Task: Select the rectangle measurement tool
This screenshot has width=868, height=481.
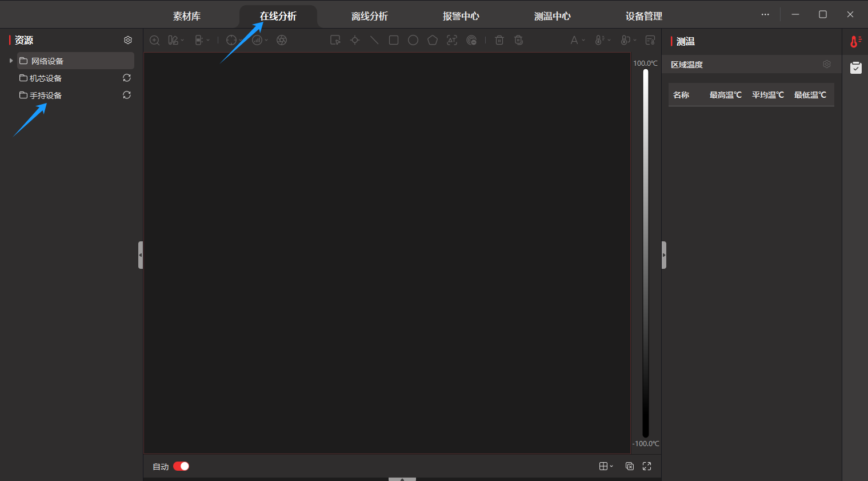Action: (x=394, y=40)
